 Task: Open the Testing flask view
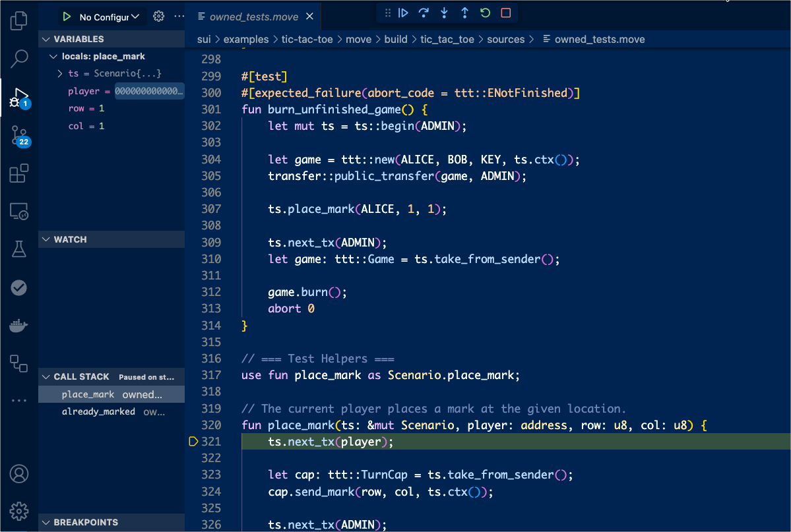tap(18, 249)
